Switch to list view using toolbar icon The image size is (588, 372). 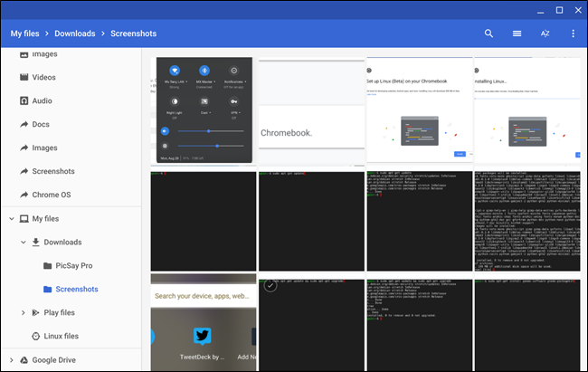point(517,33)
